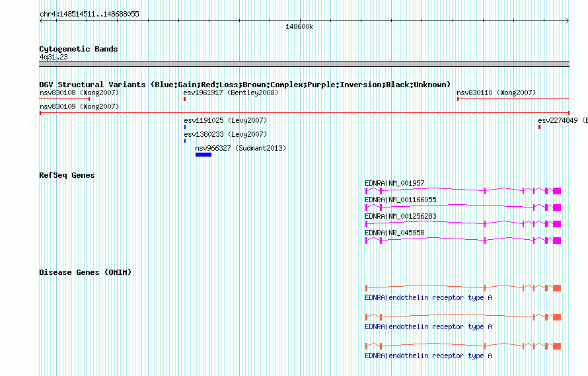Click the red nsv830110 loss line
The image size is (588, 376).
(x=513, y=99)
